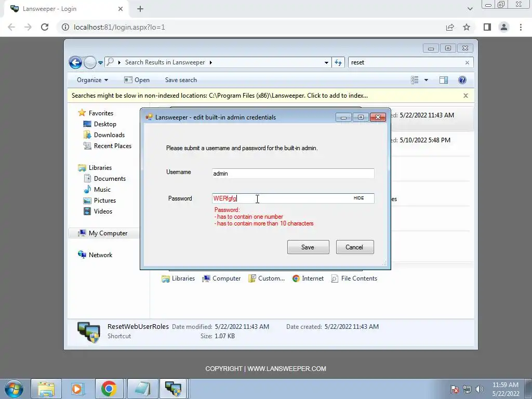Open Explorer help icon
Viewport: 532px width, 399px height.
(x=462, y=80)
